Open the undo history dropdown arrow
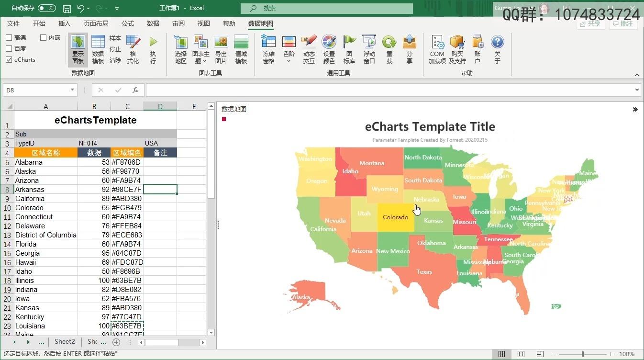The width and height of the screenshot is (644, 360). pos(89,8)
